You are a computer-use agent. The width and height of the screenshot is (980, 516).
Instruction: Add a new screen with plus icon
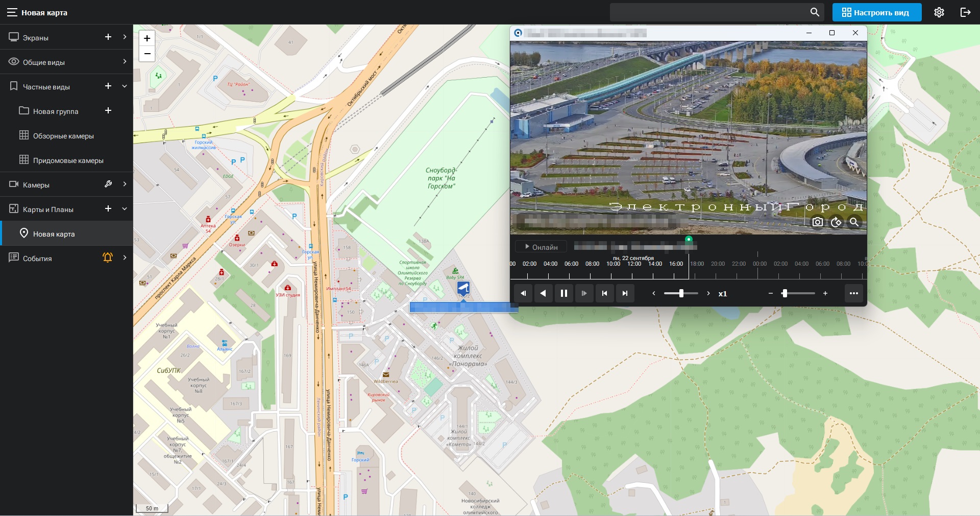click(108, 37)
